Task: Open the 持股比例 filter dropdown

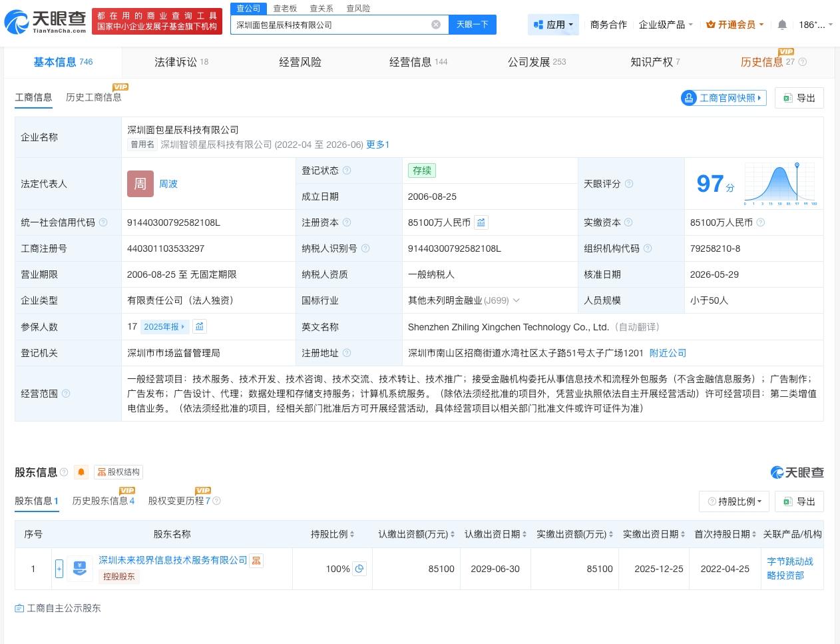Action: [734, 501]
